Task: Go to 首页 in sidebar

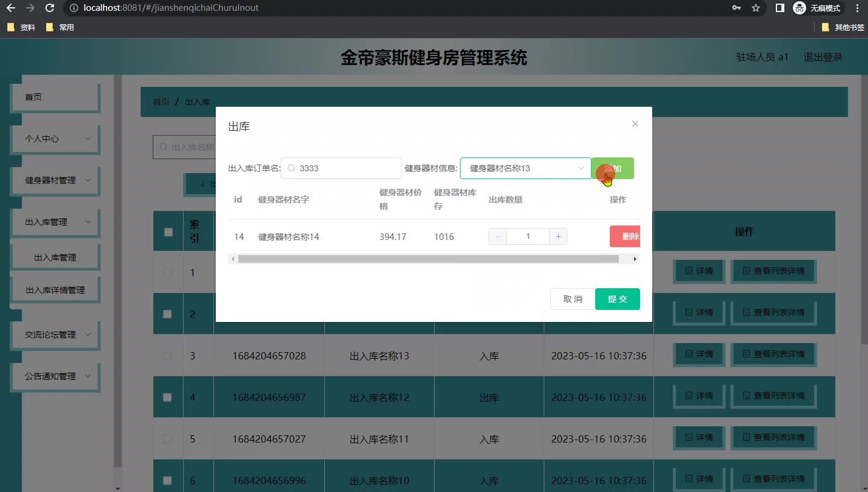Action: tap(55, 97)
